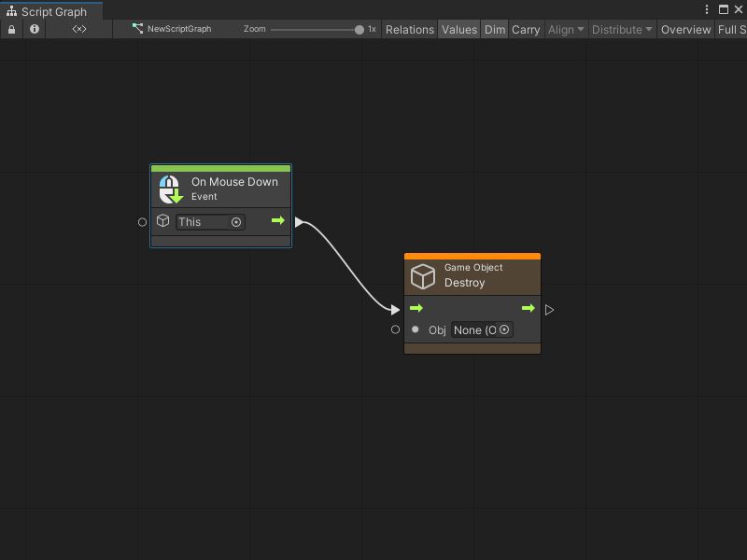Image resolution: width=747 pixels, height=560 pixels.
Task: Click the edit source code icon
Action: pos(78,29)
